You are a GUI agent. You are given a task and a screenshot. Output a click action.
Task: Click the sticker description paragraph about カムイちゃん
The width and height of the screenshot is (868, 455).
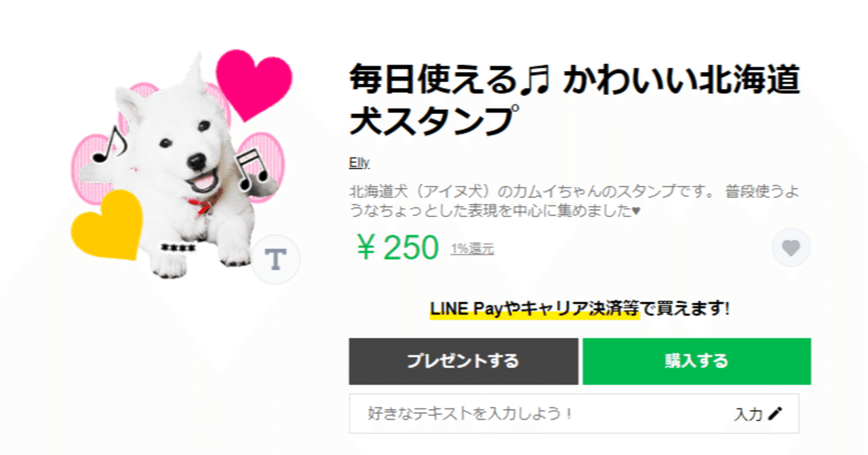pos(574,201)
